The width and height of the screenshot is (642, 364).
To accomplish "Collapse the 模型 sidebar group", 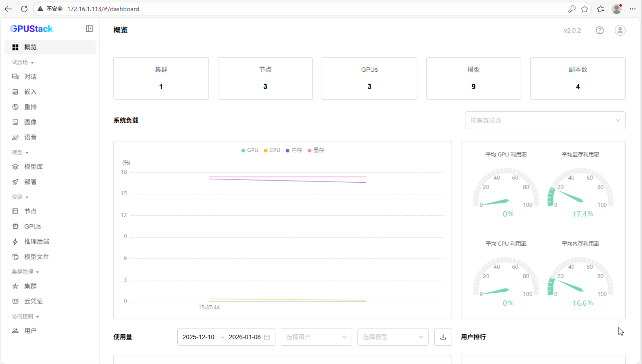I will tap(20, 152).
